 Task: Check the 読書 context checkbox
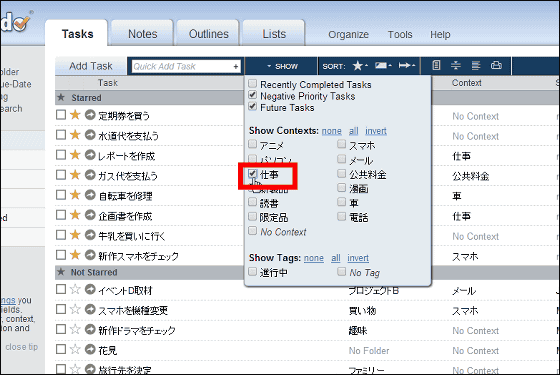252,202
